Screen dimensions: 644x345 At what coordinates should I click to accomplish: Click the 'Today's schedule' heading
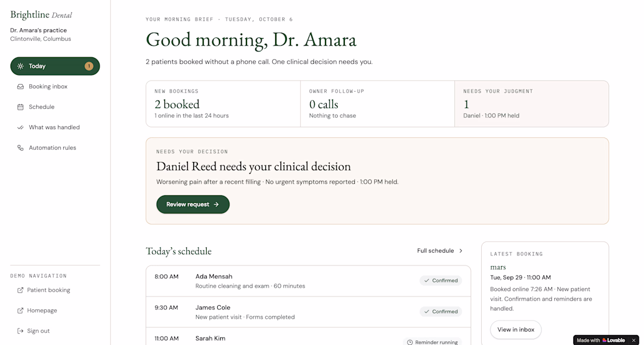(179, 251)
